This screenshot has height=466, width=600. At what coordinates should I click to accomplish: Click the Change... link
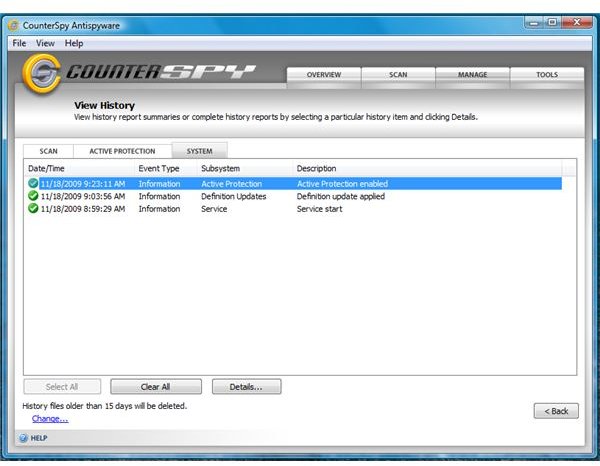[x=50, y=419]
